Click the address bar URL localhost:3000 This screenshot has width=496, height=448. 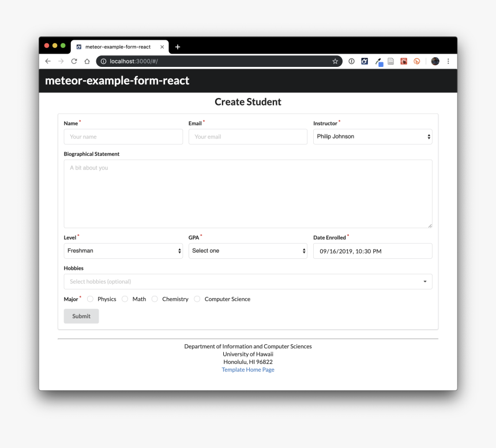pyautogui.click(x=134, y=61)
